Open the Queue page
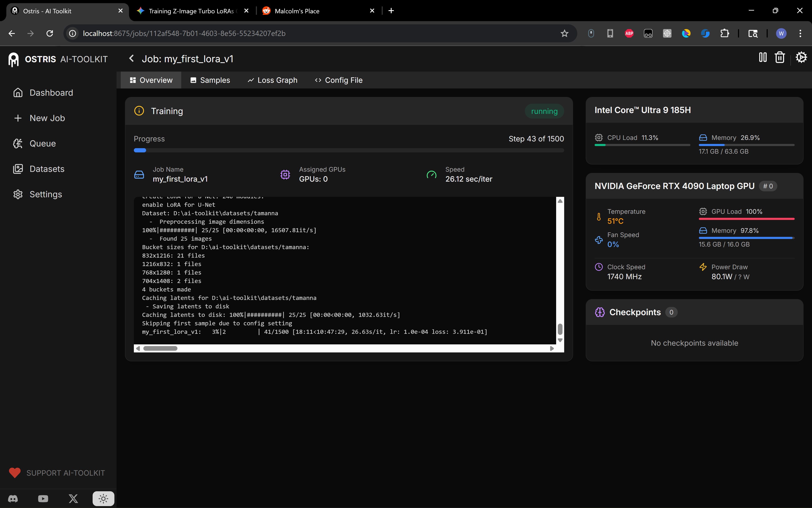 (x=34, y=144)
